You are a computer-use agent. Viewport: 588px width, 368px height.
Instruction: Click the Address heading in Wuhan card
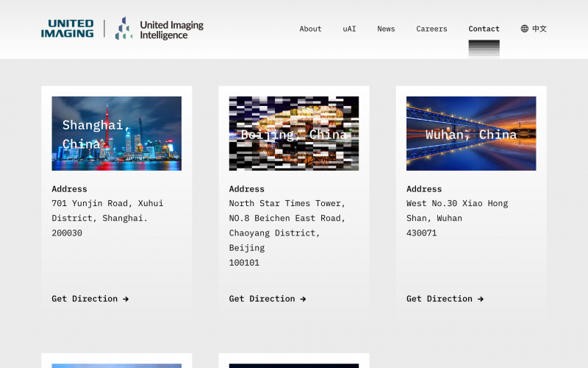pos(424,189)
